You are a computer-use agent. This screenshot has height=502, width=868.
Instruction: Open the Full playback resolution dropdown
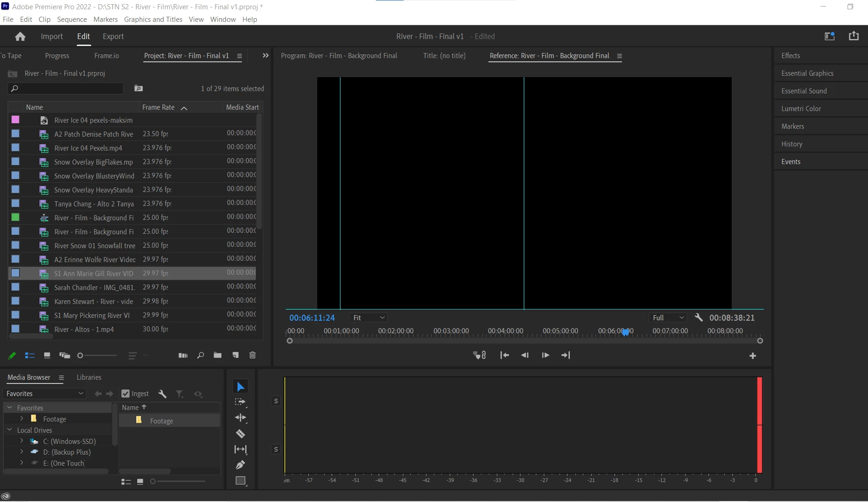[x=668, y=317]
